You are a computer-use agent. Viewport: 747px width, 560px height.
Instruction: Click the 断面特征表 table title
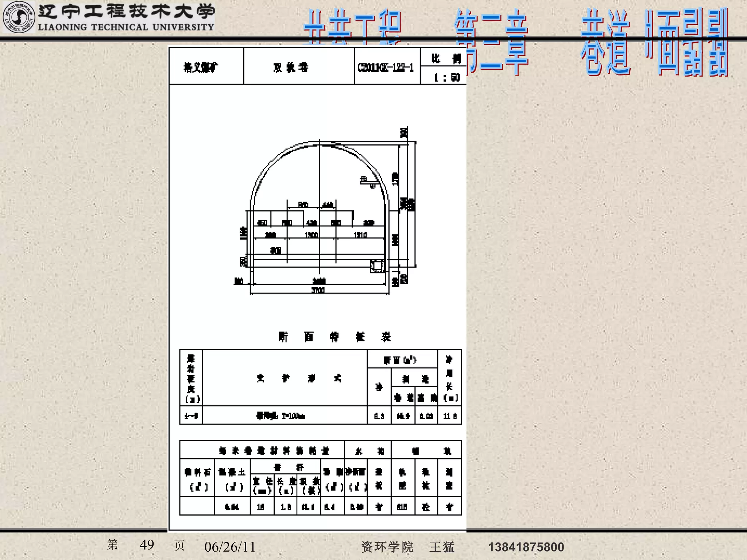(x=334, y=337)
